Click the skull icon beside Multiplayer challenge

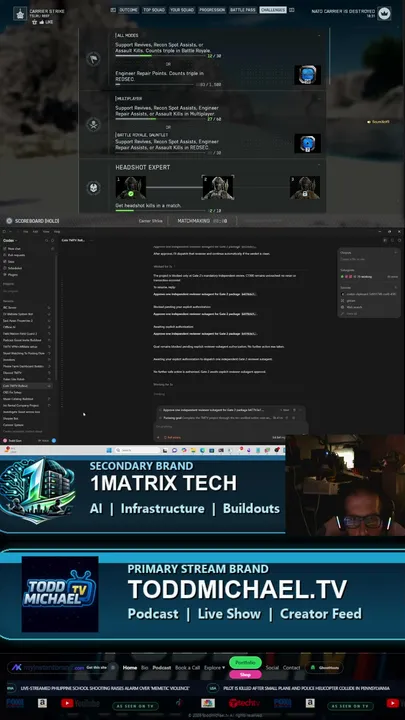coord(93,124)
